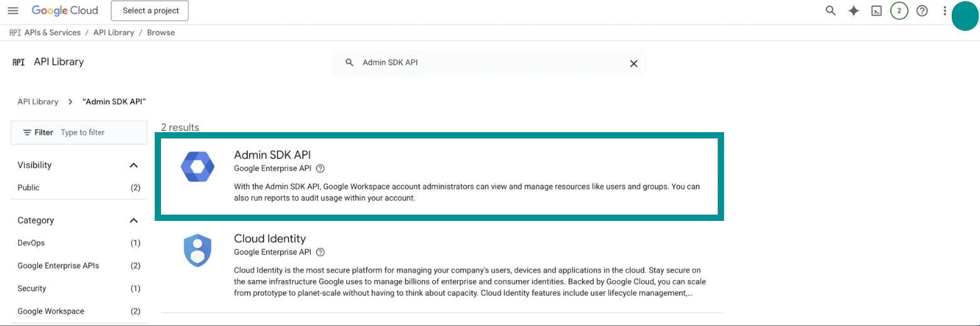Open the Cloud Identity result title
Screen dimensions: 980x326
pyautogui.click(x=270, y=239)
